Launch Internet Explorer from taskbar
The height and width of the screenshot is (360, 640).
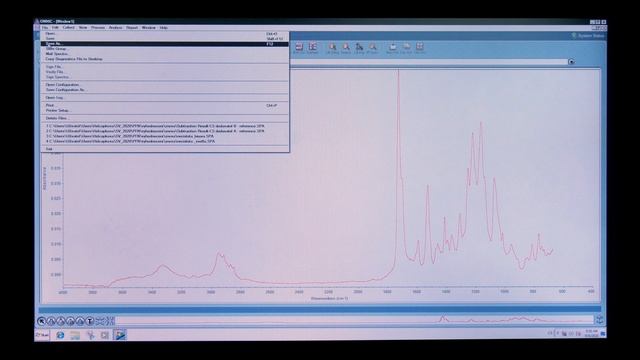(x=60, y=335)
